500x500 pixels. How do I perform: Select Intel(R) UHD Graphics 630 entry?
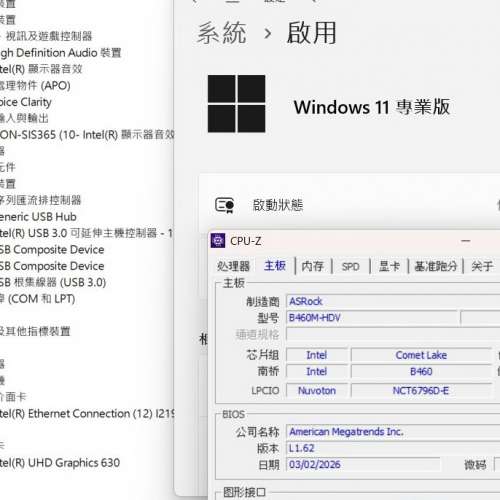(x=60, y=463)
